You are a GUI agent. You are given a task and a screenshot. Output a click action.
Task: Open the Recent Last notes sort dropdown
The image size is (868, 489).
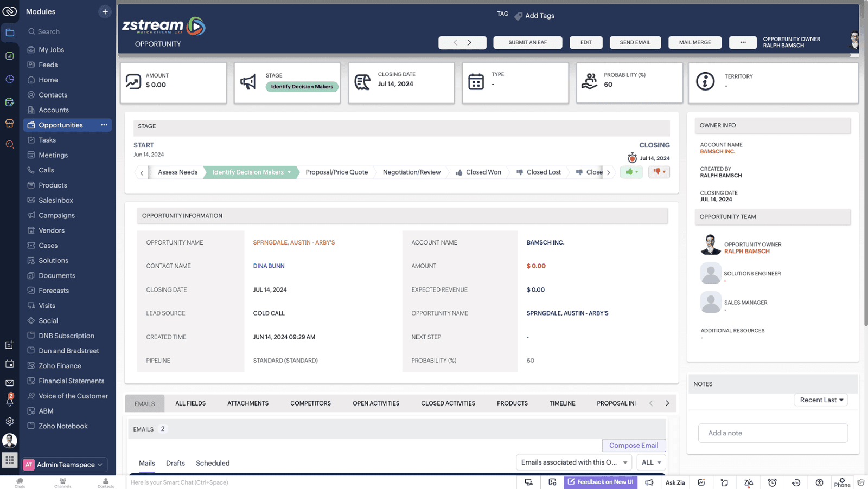pos(821,400)
